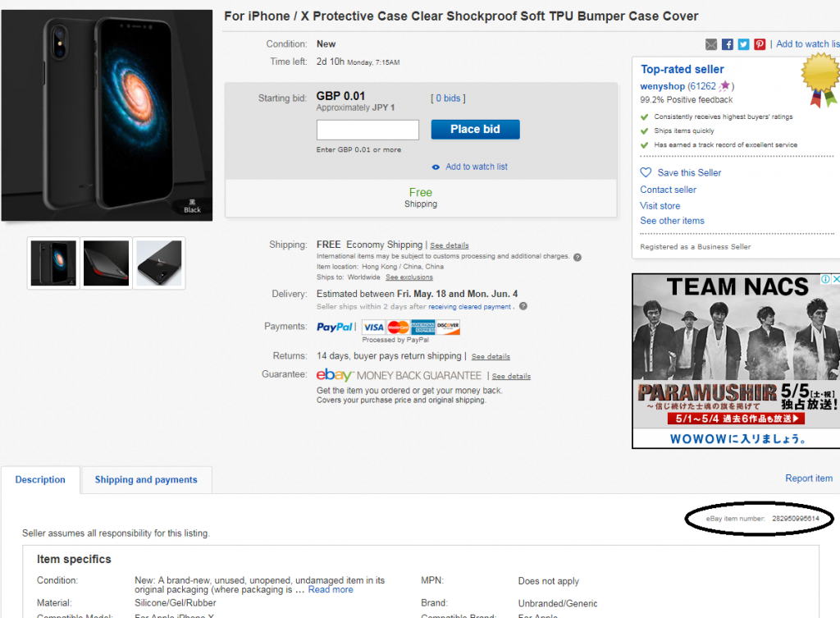Click the help icon beside cleared payment

523,307
